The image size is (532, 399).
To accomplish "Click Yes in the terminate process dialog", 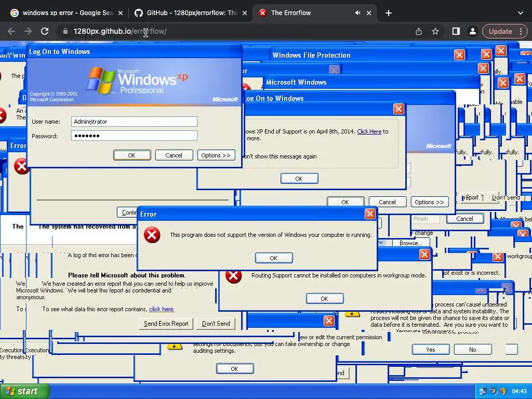I will click(431, 350).
